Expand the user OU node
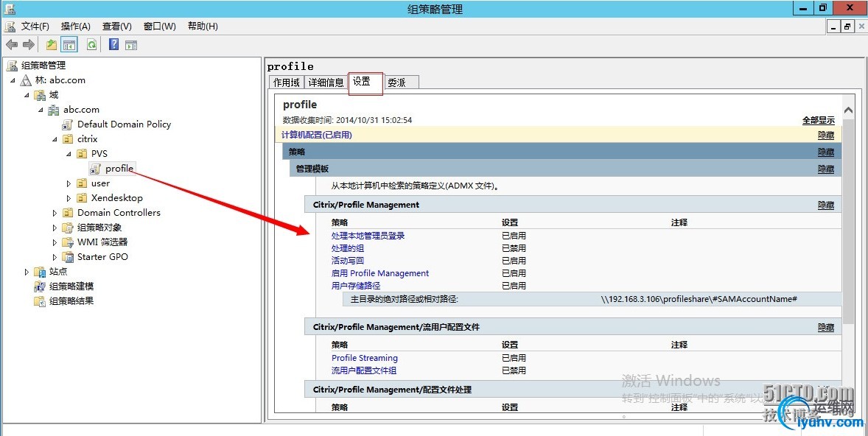This screenshot has height=436, width=868. [69, 183]
